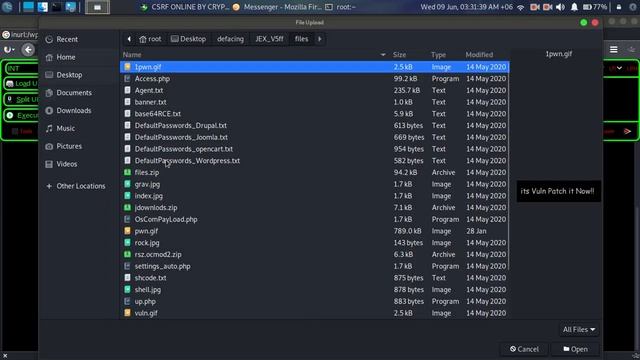This screenshot has width=640, height=360.
Task: Click the rsz.ocmod2.zip archive icon
Action: pos(127,254)
